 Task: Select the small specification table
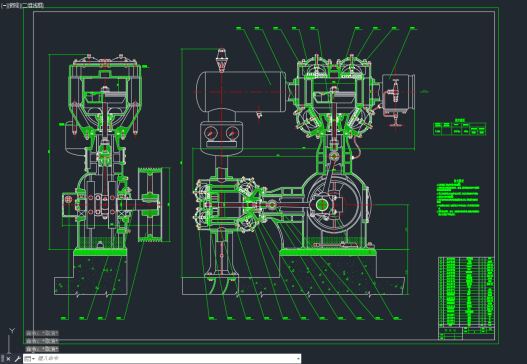point(459,128)
